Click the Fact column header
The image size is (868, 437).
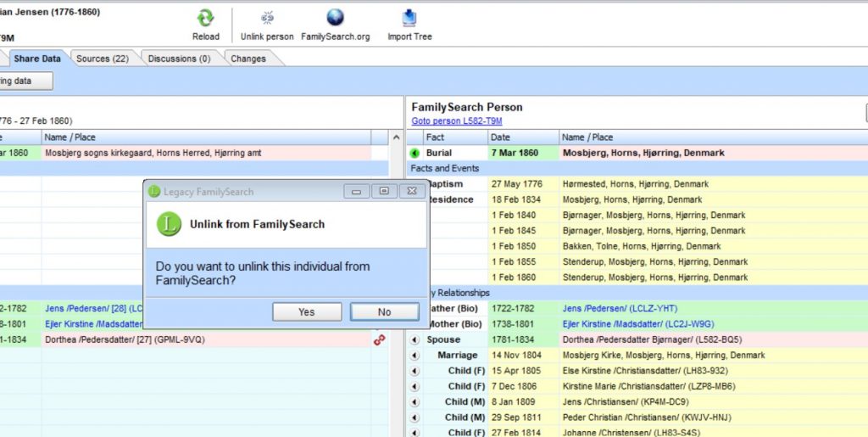coord(455,137)
